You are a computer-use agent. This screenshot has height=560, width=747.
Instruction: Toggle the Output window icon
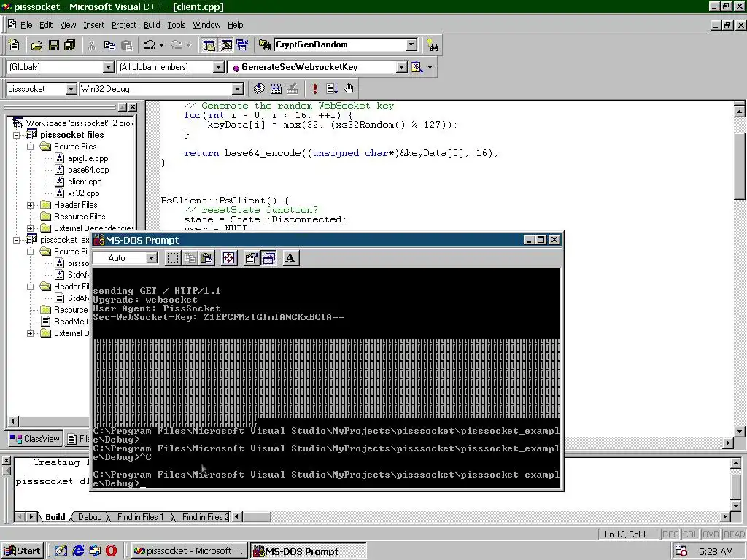[x=226, y=45]
